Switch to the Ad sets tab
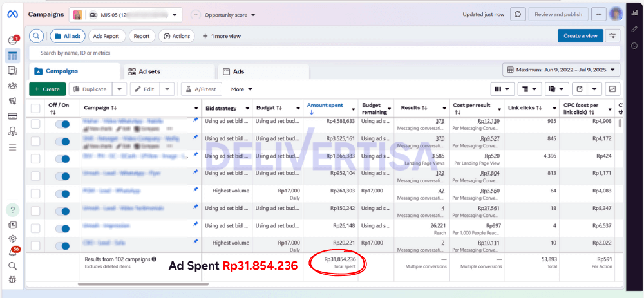 (169, 71)
